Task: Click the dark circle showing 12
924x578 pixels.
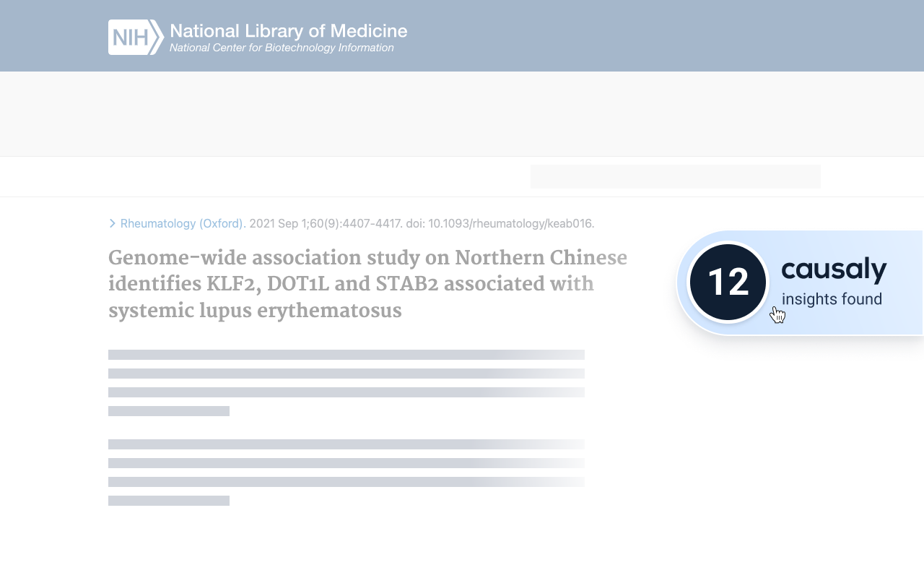Action: pos(728,282)
